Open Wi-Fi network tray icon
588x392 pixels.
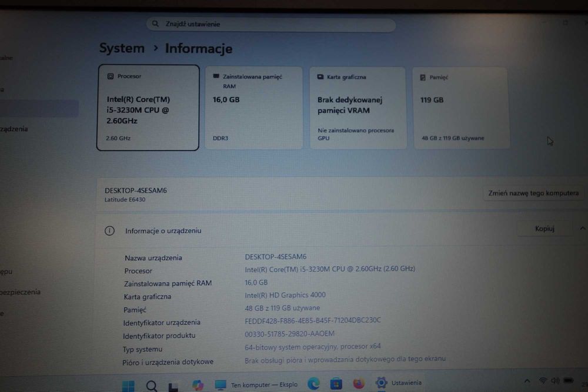[x=542, y=381]
